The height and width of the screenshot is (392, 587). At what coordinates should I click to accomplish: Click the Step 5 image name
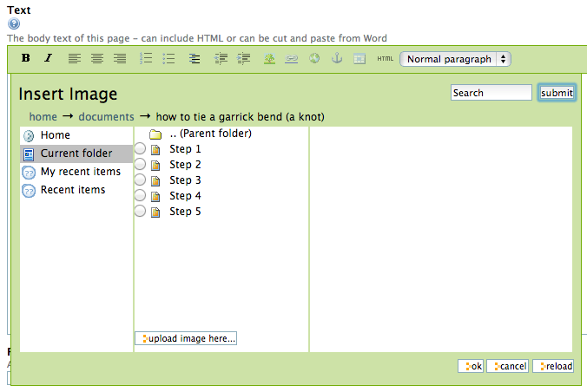pos(185,212)
